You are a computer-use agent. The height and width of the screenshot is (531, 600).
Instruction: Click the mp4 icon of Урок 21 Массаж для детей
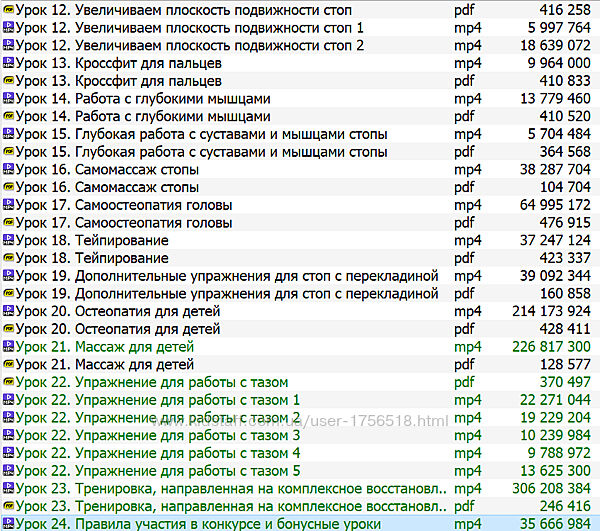coord(9,347)
